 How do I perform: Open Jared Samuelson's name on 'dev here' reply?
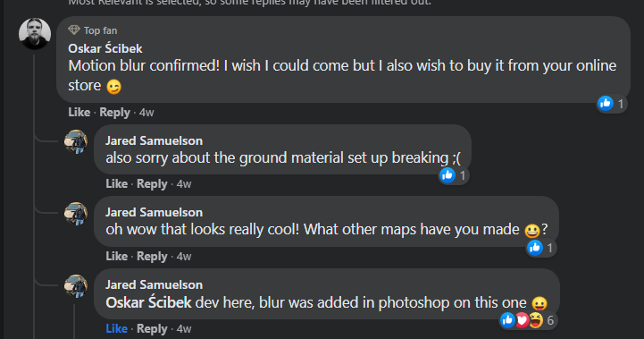point(154,284)
